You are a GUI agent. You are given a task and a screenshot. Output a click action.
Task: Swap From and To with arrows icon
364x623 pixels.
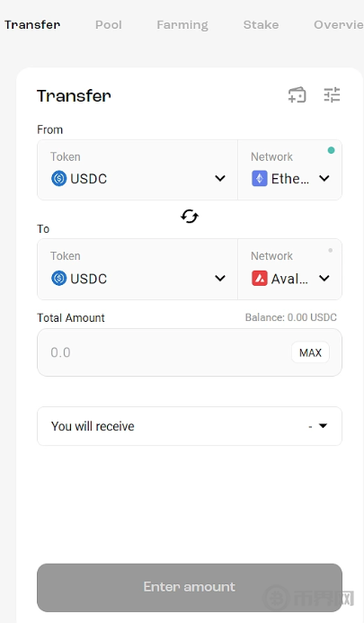point(190,217)
